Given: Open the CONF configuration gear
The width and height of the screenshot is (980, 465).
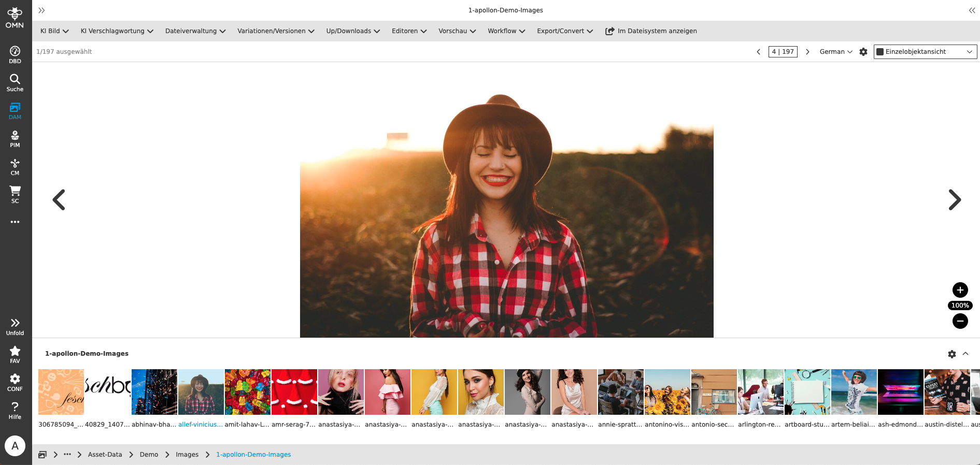Looking at the screenshot, I should (x=15, y=383).
